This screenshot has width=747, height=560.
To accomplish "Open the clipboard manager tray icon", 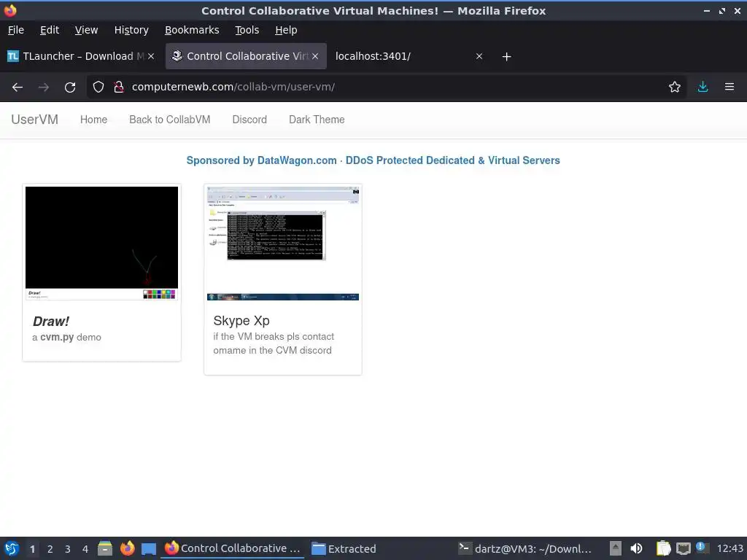I will 663,548.
